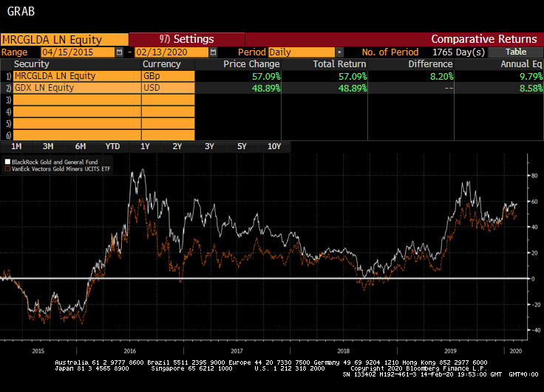Select the 5Y range tab
This screenshot has width=544, height=392.
click(x=242, y=147)
